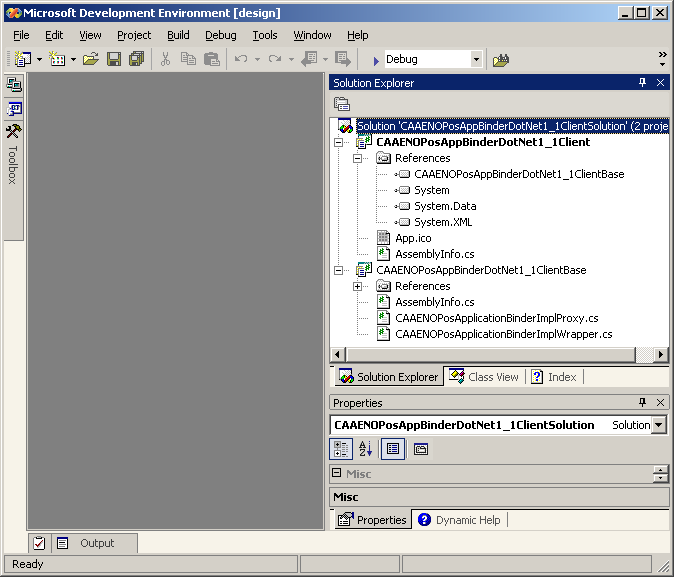Switch to the Index tab
Image resolution: width=674 pixels, height=577 pixels.
[x=554, y=377]
